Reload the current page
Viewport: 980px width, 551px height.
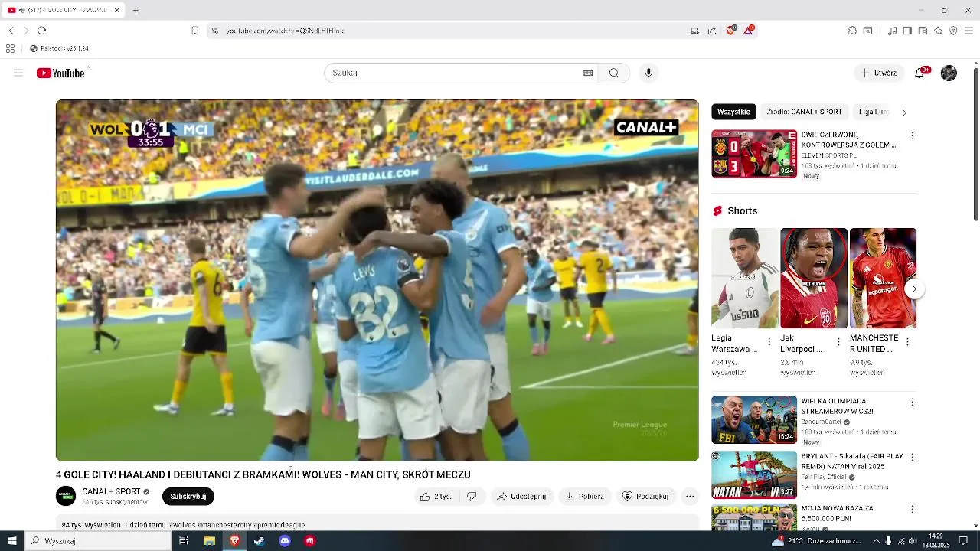[x=41, y=31]
